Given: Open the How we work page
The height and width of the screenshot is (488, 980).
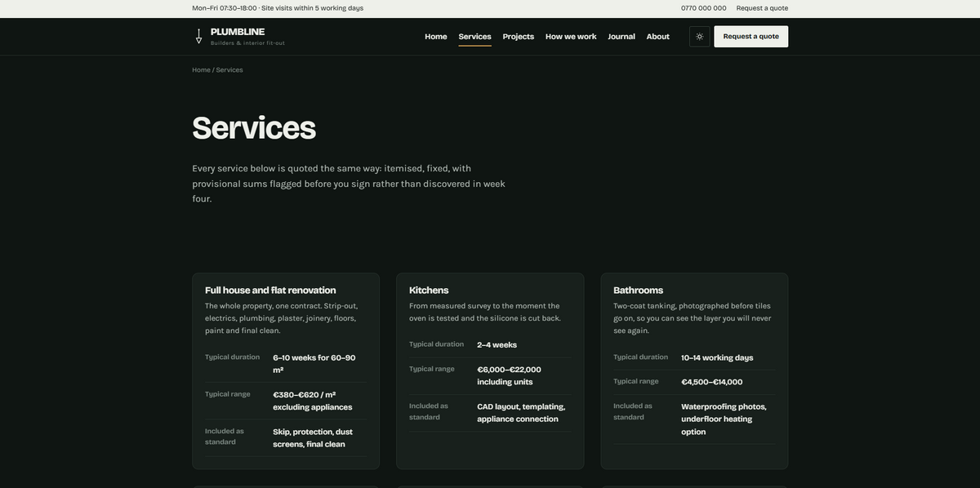Looking at the screenshot, I should click(x=571, y=37).
